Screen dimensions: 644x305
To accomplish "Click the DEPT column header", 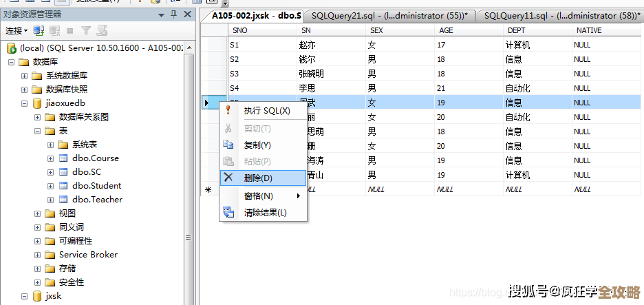I will 517,30.
